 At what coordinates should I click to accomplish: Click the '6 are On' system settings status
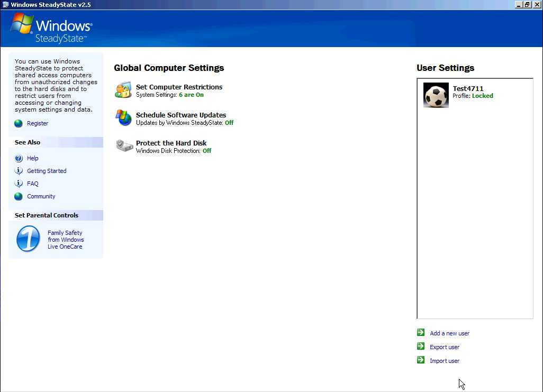191,95
